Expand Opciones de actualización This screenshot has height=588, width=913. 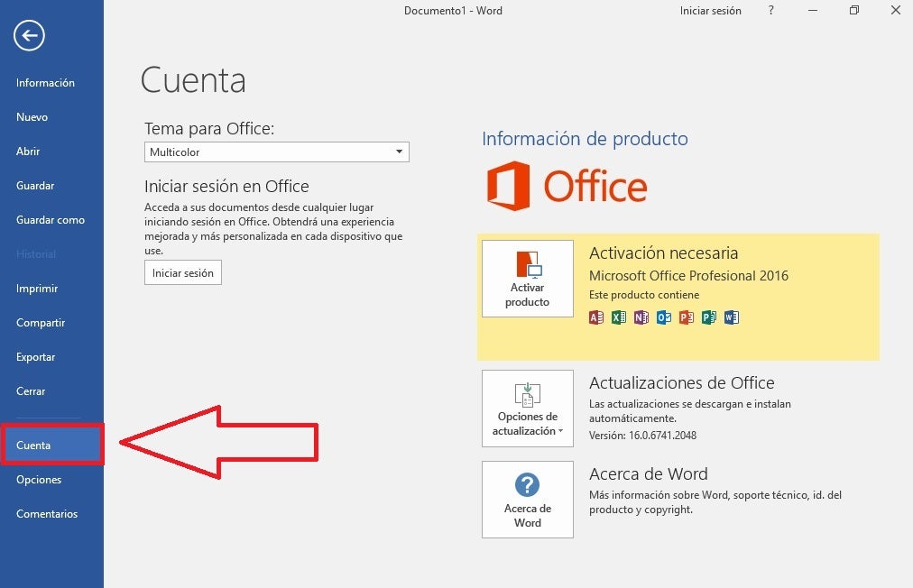(527, 408)
